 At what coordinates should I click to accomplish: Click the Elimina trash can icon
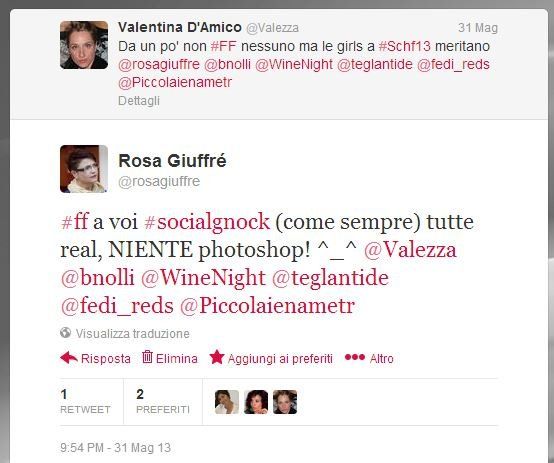(x=147, y=357)
